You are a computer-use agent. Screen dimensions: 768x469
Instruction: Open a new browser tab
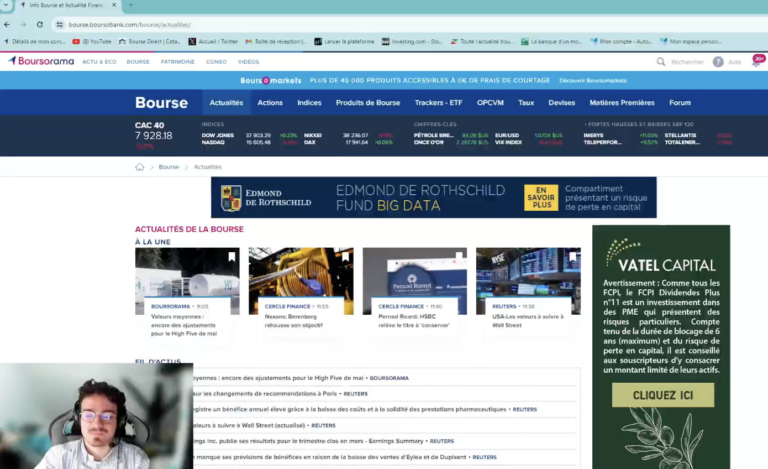pyautogui.click(x=131, y=5)
